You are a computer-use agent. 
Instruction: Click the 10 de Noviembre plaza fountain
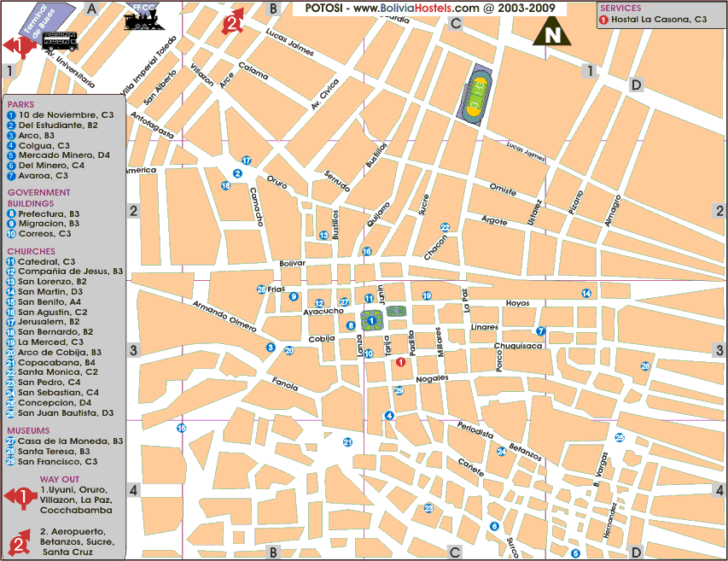point(371,320)
